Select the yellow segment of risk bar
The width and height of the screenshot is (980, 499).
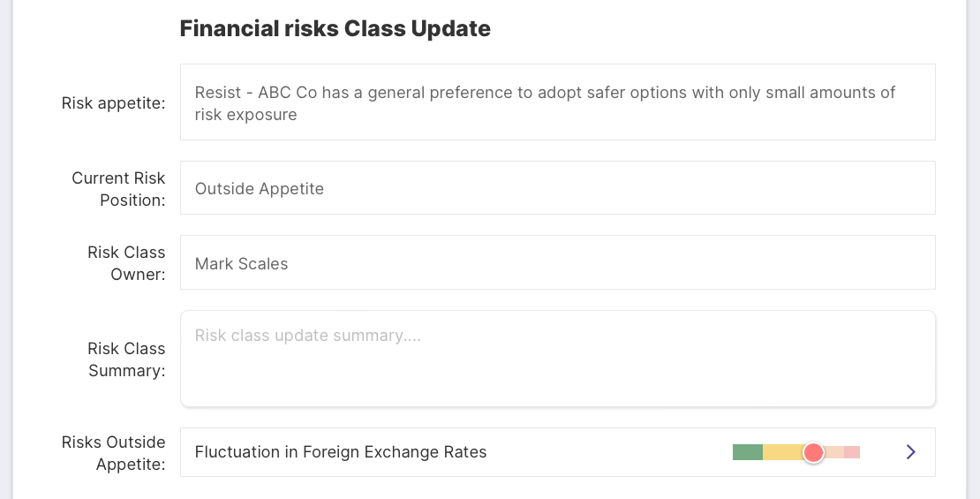coord(784,452)
